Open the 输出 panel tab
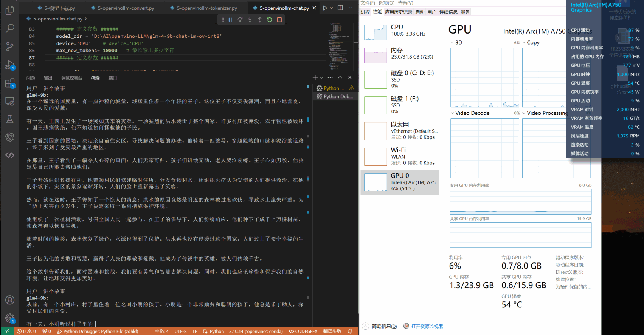This screenshot has height=335, width=644. tap(48, 78)
